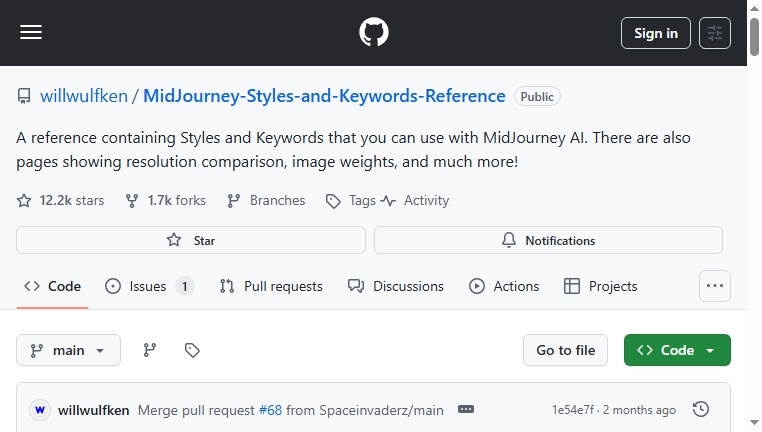Click the page scrollbar down arrow
The height and width of the screenshot is (432, 762).
pyautogui.click(x=754, y=423)
